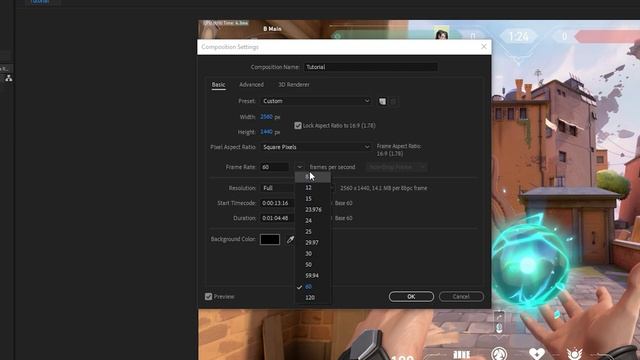Click the Width value 2560
This screenshot has height=360, width=640.
[x=266, y=117]
